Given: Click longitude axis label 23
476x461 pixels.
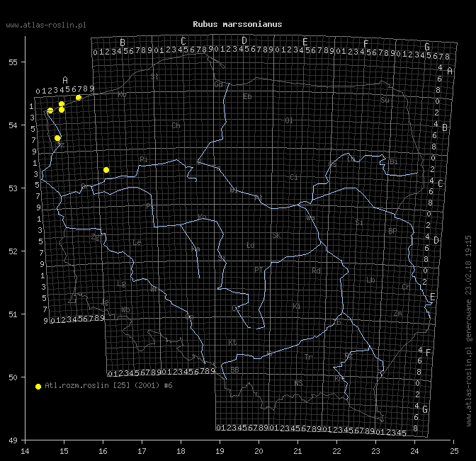Looking at the screenshot, I should tap(376, 451).
